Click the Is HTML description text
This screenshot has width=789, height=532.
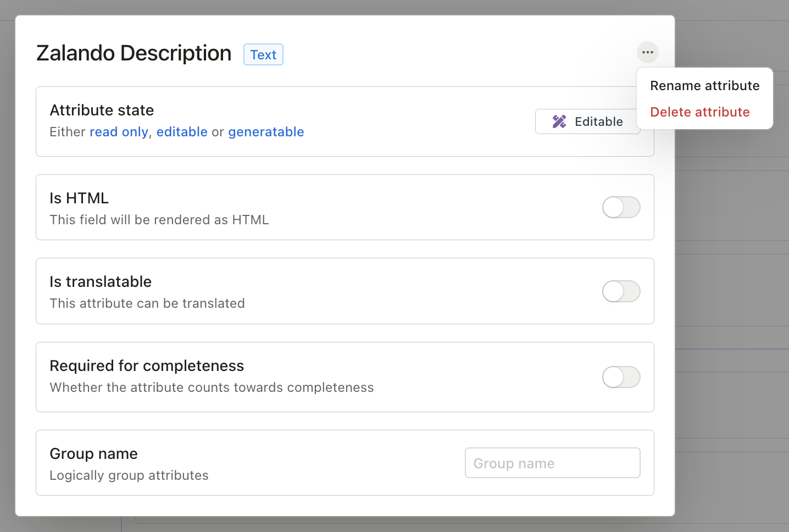(x=159, y=219)
